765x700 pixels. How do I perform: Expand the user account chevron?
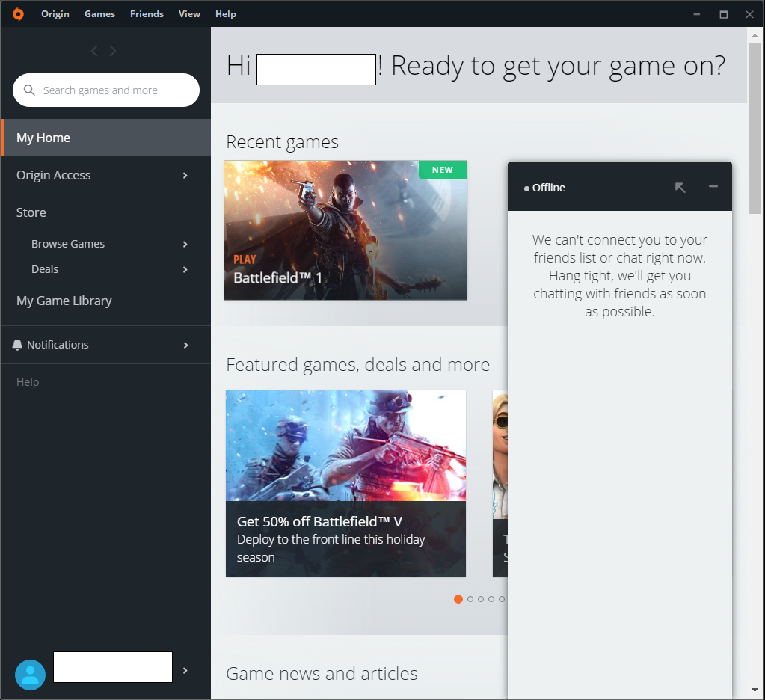pyautogui.click(x=185, y=671)
